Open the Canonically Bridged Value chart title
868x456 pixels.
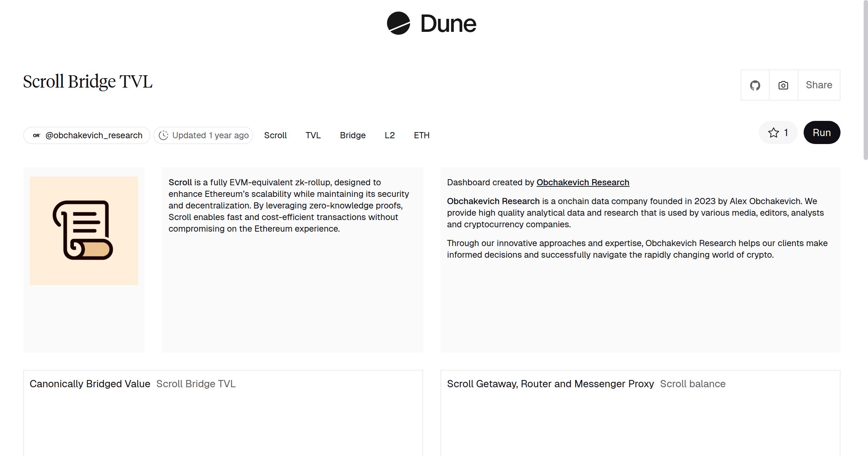coord(90,384)
